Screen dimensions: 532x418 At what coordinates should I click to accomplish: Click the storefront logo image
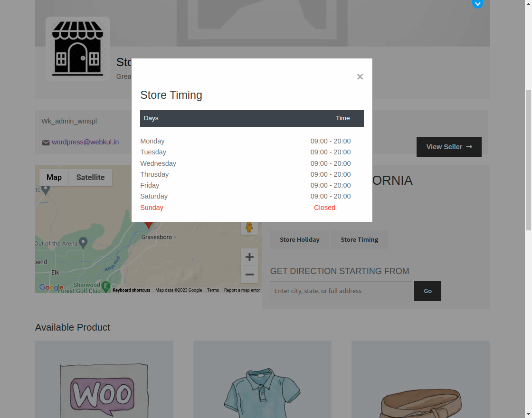[x=77, y=48]
